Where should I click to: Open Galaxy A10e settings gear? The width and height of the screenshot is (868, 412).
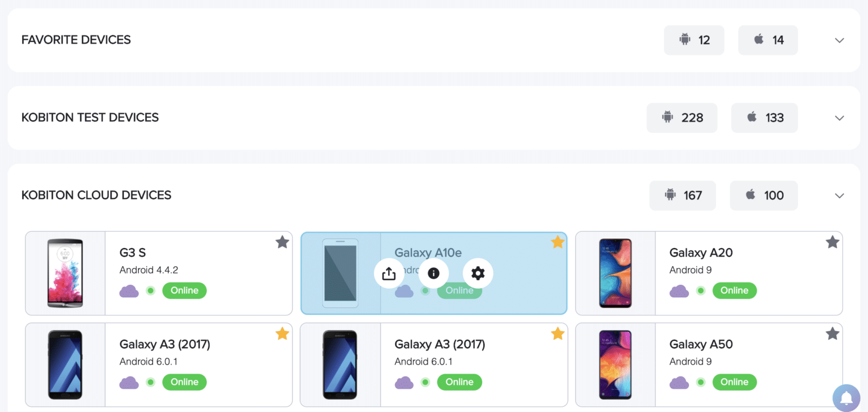[478, 274]
